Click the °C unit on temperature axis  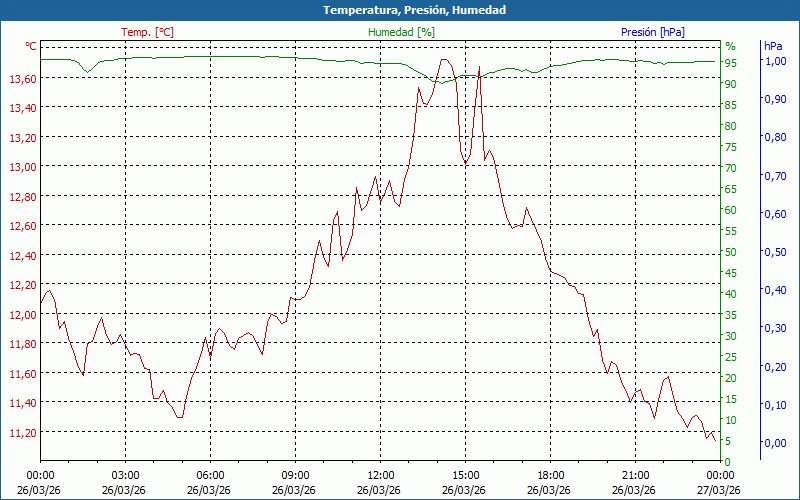[31, 47]
